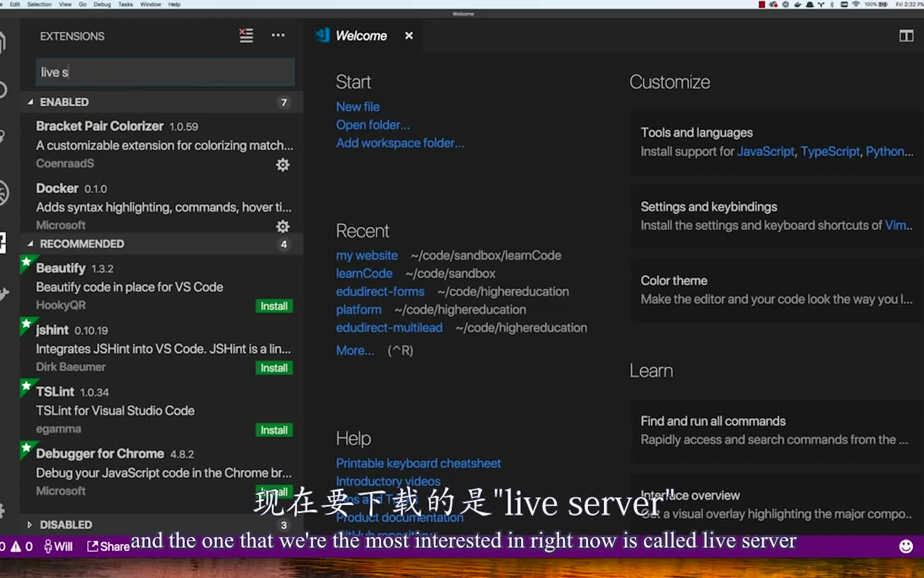
Task: Click the TypeScript language support link
Action: point(830,151)
